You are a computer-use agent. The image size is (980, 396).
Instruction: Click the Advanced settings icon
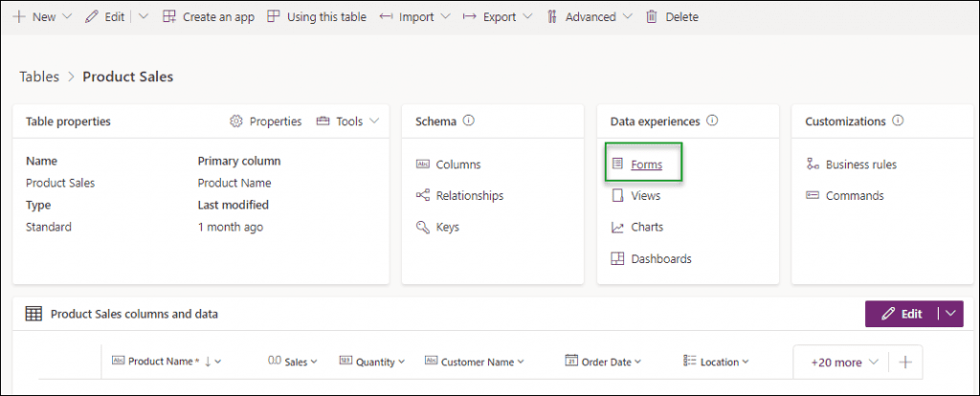(x=552, y=17)
